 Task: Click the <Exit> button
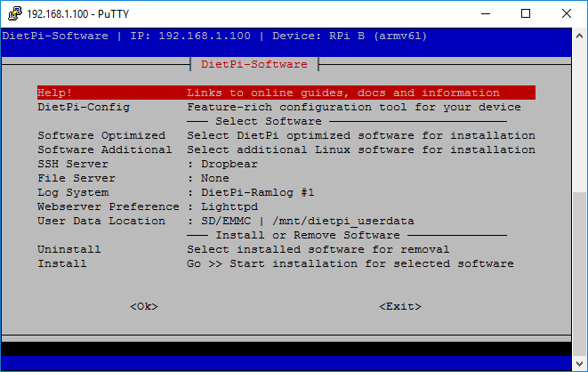(x=400, y=306)
